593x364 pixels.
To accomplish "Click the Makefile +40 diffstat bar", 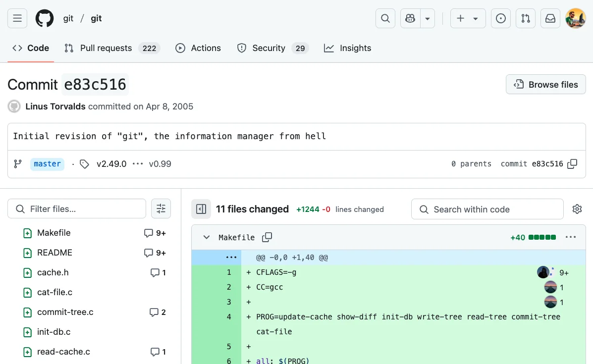I will point(542,237).
